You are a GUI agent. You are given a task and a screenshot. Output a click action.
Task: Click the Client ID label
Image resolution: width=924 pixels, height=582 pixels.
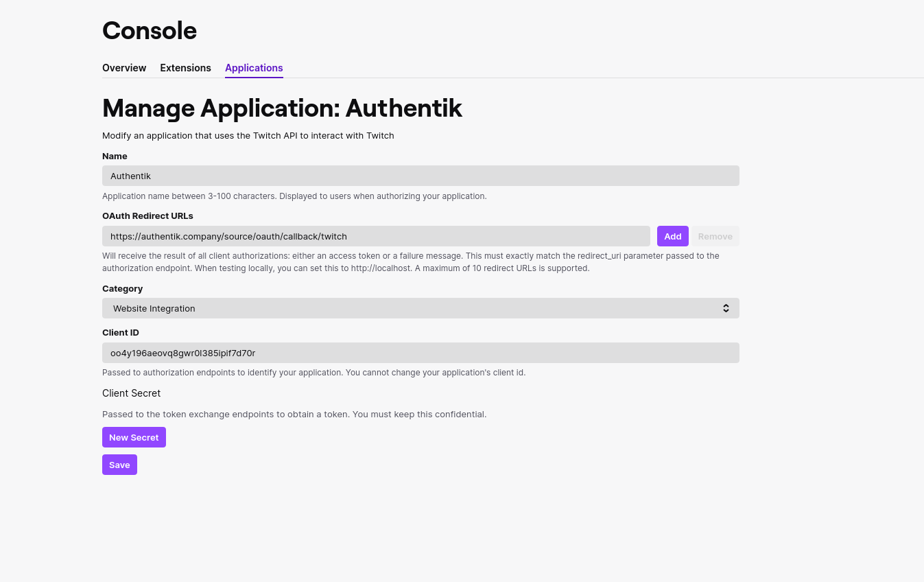click(121, 333)
